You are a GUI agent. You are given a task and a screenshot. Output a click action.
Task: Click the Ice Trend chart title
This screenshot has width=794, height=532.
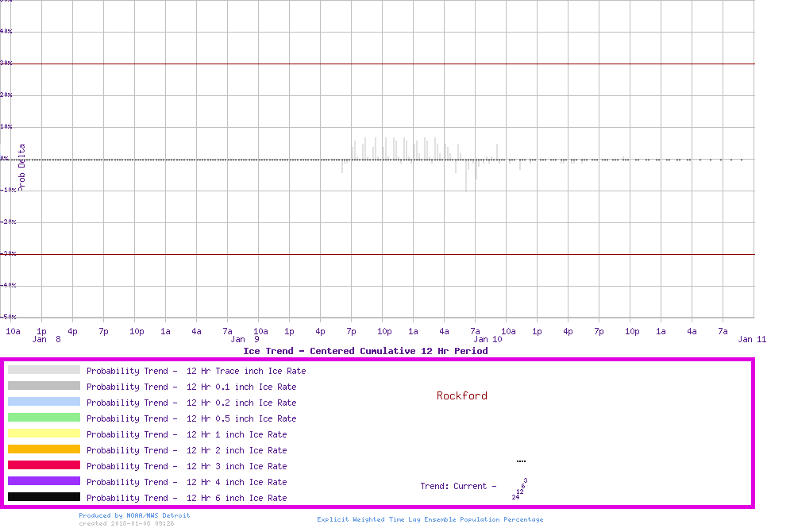coord(365,351)
